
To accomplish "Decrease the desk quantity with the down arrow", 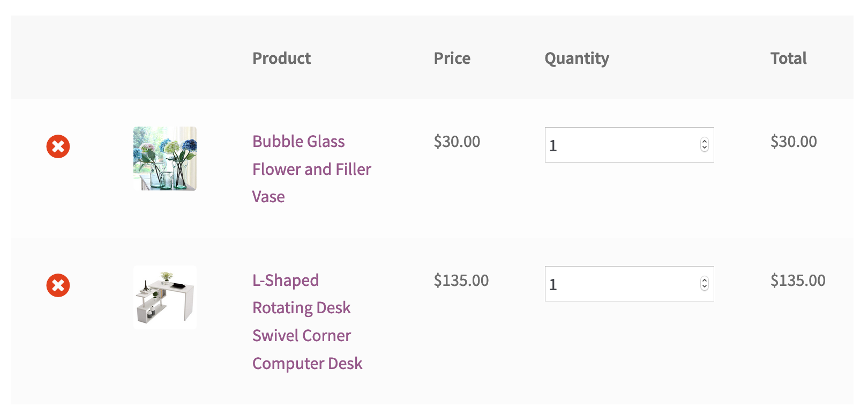I will tap(706, 287).
